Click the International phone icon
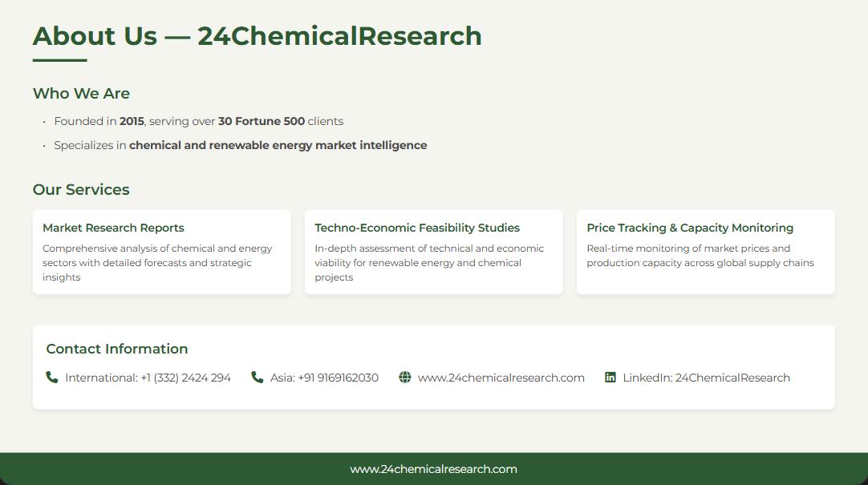The image size is (868, 485). tap(52, 377)
